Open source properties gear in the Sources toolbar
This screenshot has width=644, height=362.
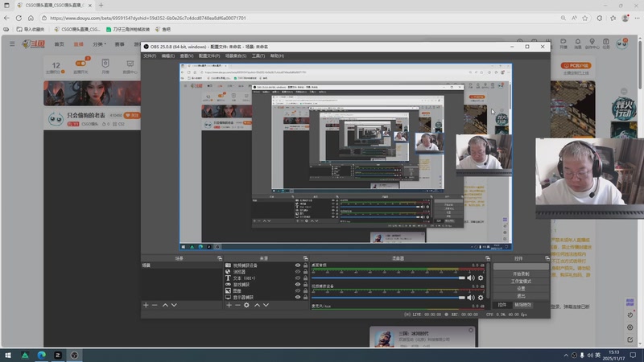246,305
